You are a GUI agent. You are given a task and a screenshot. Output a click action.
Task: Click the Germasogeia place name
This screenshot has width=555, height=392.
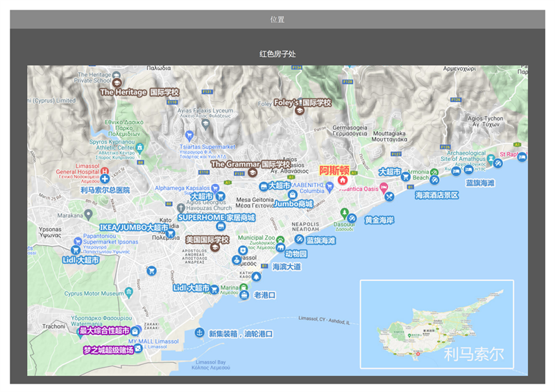350,128
